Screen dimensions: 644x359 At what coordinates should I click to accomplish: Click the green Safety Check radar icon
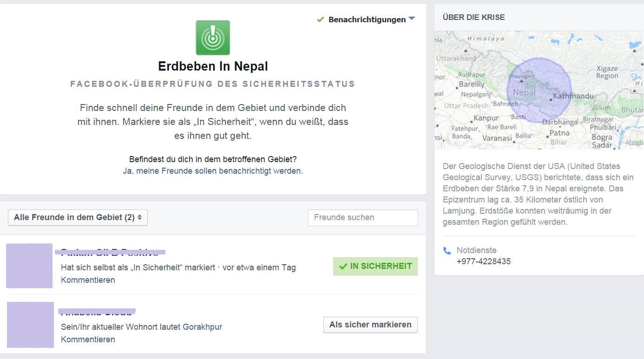(x=213, y=38)
